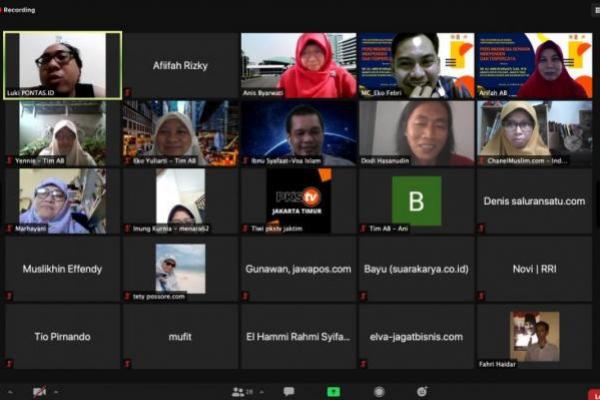Select Inung Kurnia's video tile
600x400 pixels.
(181, 201)
